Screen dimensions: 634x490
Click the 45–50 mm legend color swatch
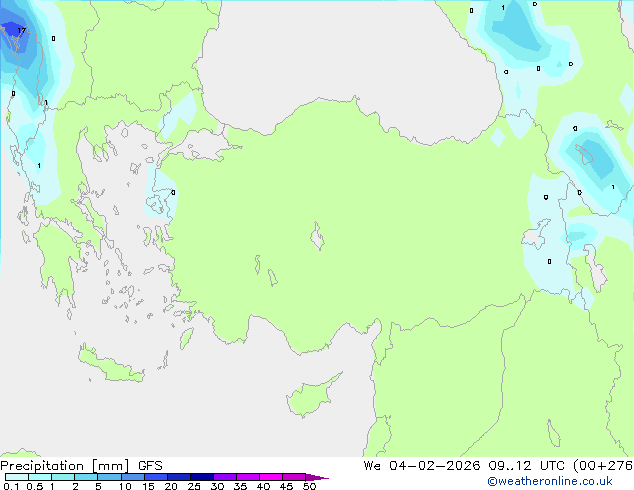click(294, 477)
